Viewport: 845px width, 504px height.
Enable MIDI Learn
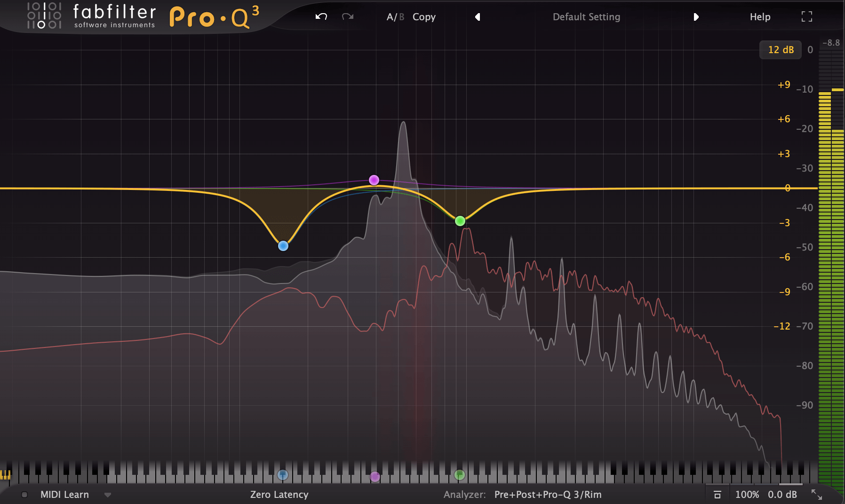pyautogui.click(x=64, y=494)
